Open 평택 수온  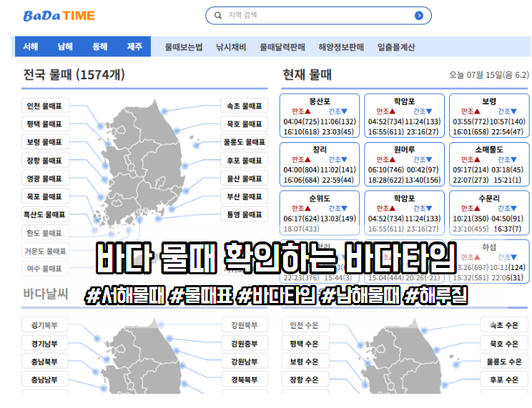click(305, 343)
